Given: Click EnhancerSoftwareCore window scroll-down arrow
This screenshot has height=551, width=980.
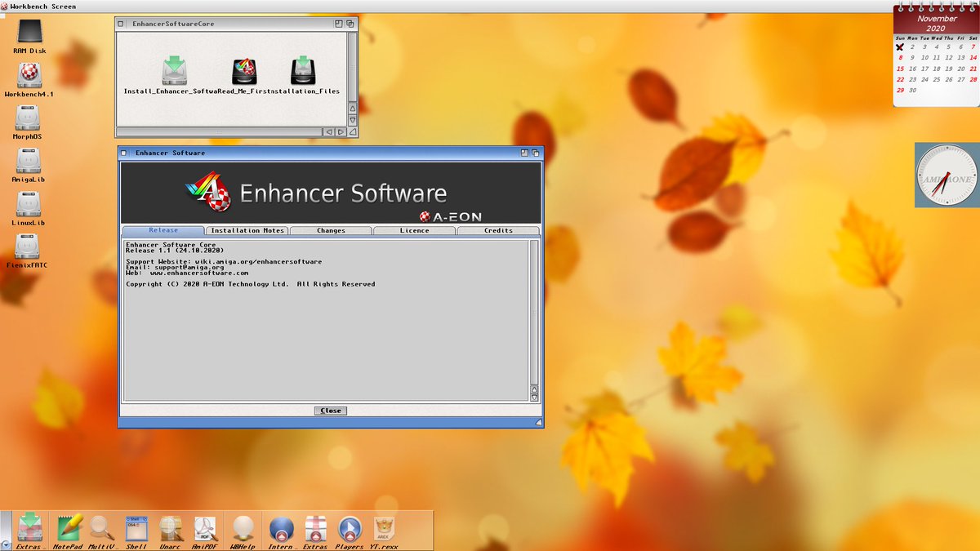Looking at the screenshot, I should 353,119.
